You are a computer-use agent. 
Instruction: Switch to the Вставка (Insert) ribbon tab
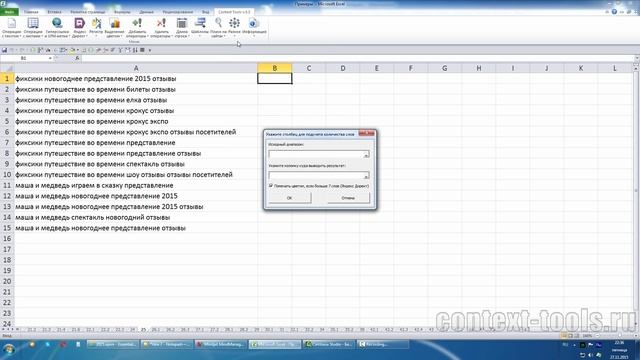click(x=54, y=12)
